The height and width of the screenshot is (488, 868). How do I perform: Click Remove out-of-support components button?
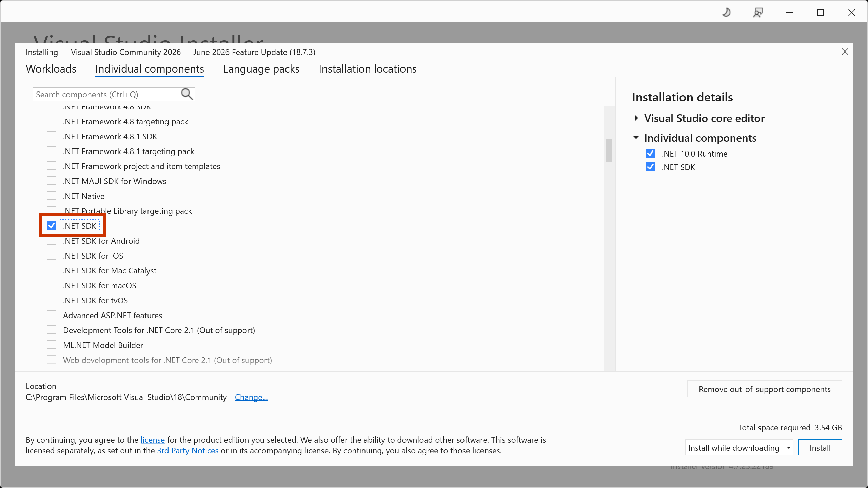click(765, 389)
